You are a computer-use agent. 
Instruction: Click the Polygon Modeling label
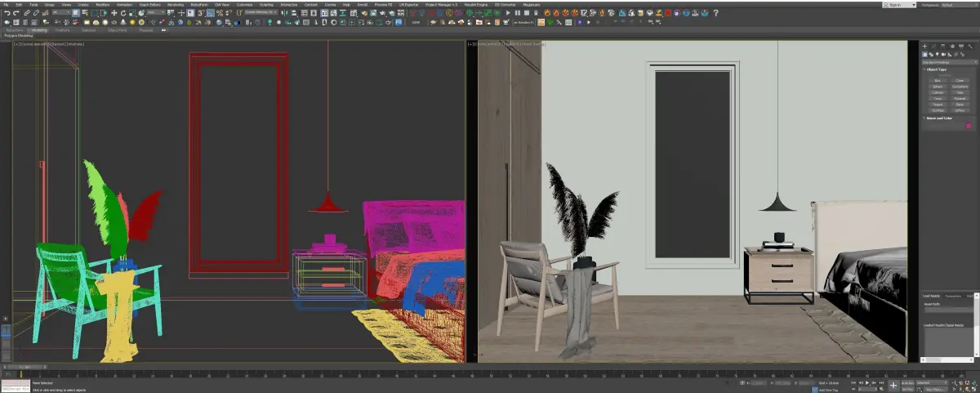pyautogui.click(x=17, y=37)
